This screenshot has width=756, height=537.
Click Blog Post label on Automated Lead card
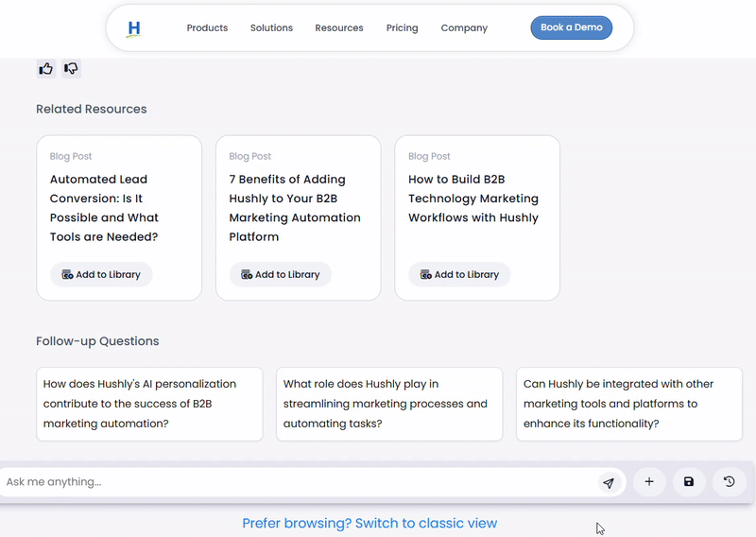tap(70, 156)
